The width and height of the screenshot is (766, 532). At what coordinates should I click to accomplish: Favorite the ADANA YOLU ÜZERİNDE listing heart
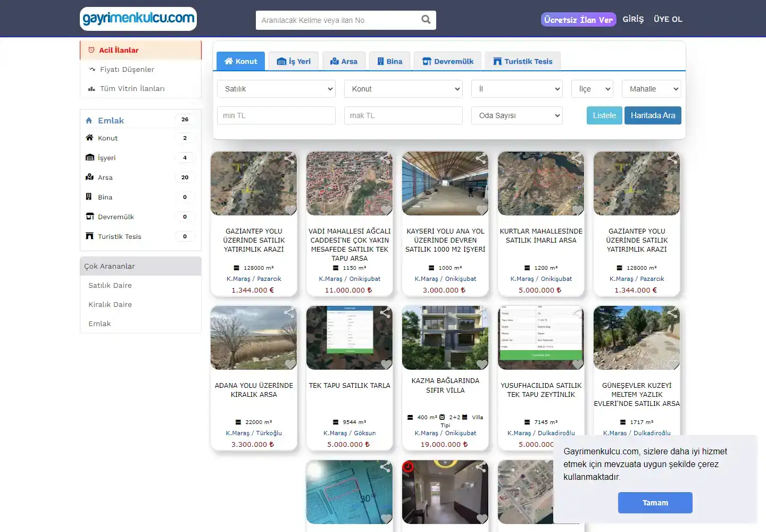(x=290, y=364)
